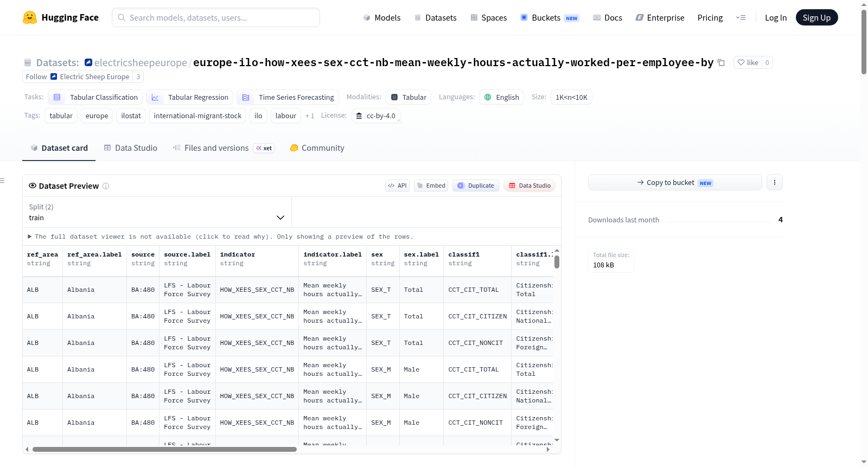Image resolution: width=868 pixels, height=467 pixels.
Task: Select the international-migrant-stock tag
Action: pos(197,116)
